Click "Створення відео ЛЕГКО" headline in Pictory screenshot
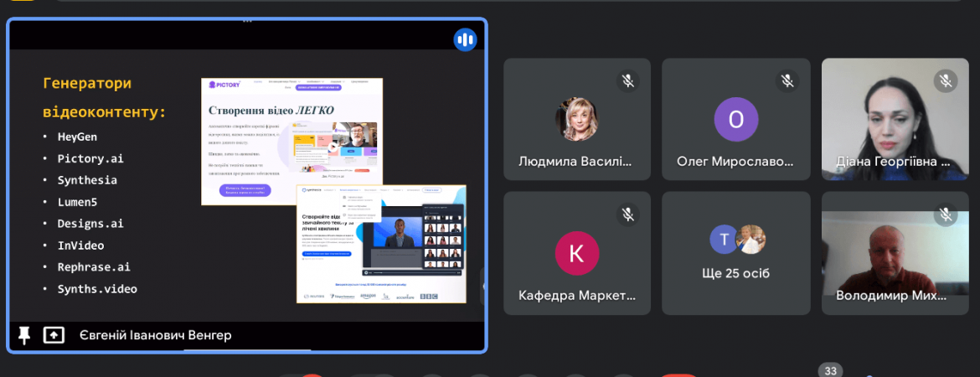This screenshot has height=377, width=980. pyautogui.click(x=271, y=111)
